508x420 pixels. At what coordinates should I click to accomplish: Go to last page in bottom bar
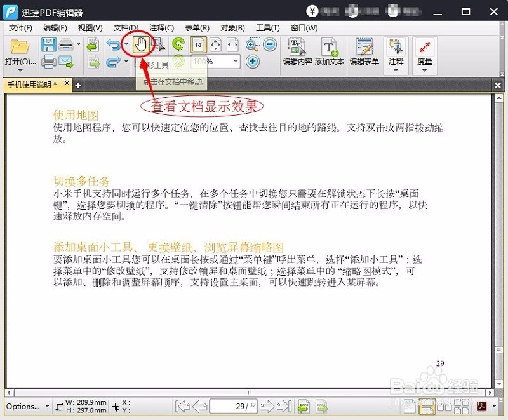pyautogui.click(x=284, y=406)
